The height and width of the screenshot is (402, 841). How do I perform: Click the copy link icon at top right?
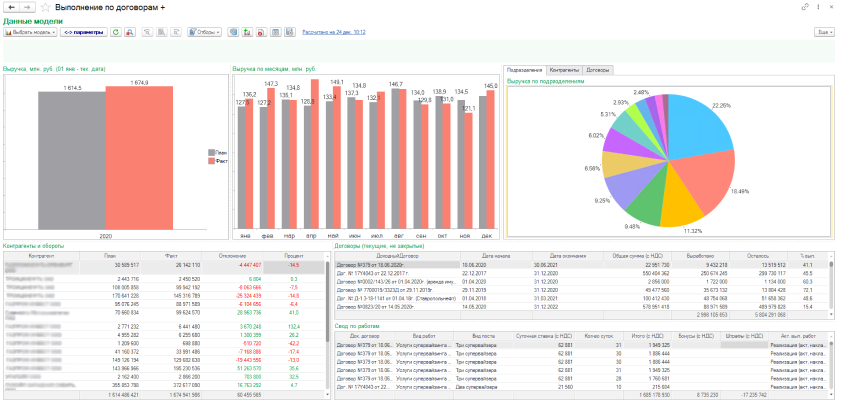click(806, 8)
